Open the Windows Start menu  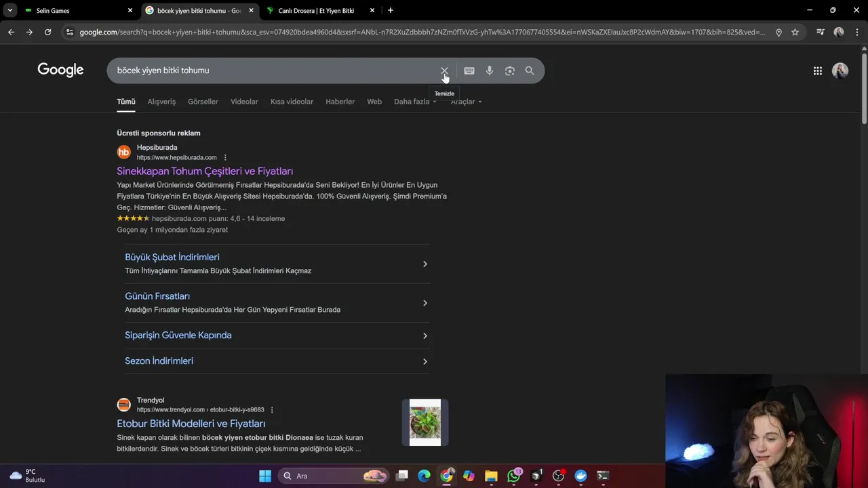point(265,476)
